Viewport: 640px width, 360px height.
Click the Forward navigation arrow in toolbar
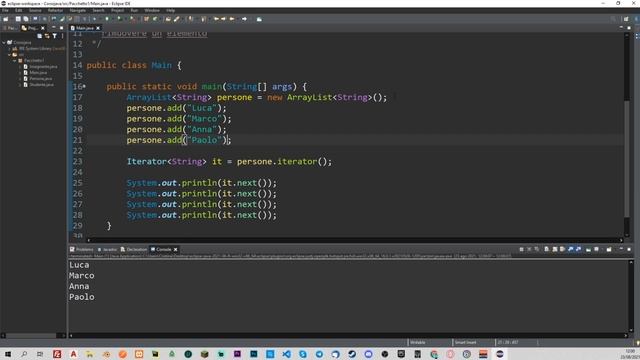244,19
